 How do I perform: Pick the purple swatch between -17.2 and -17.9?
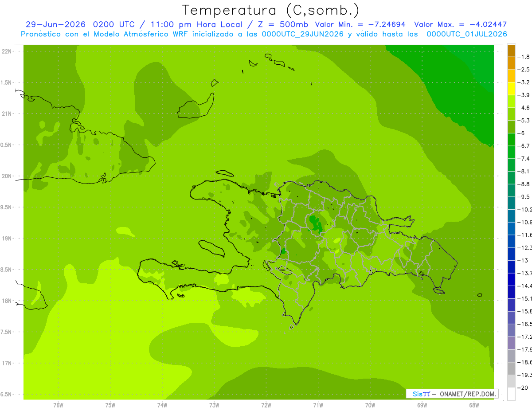coord(511,343)
